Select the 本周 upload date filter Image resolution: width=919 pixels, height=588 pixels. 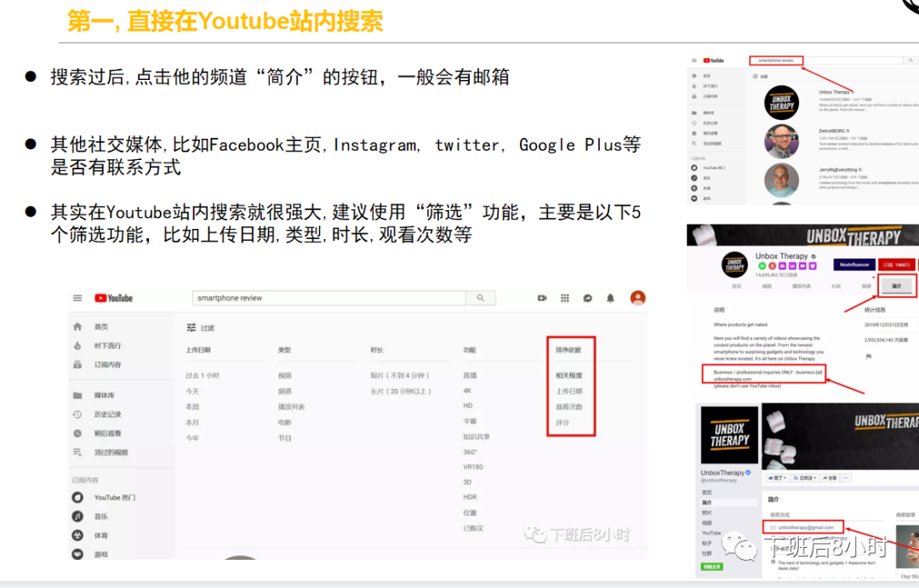pos(192,407)
